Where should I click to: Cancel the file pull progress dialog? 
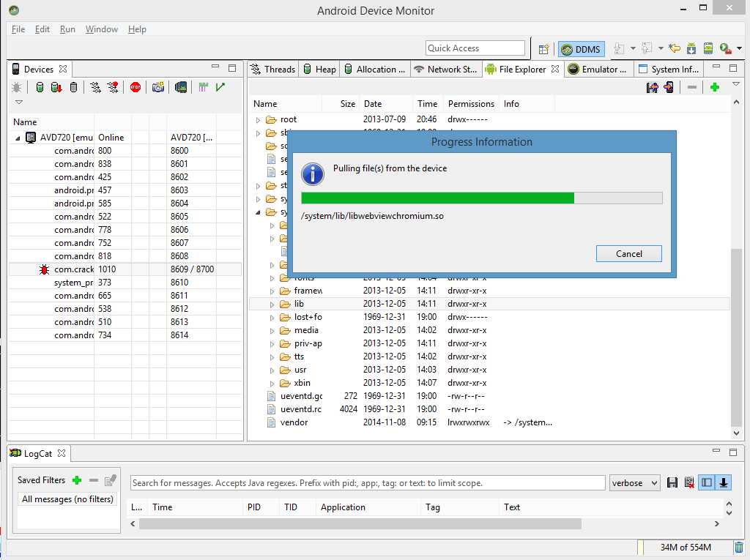coord(629,254)
